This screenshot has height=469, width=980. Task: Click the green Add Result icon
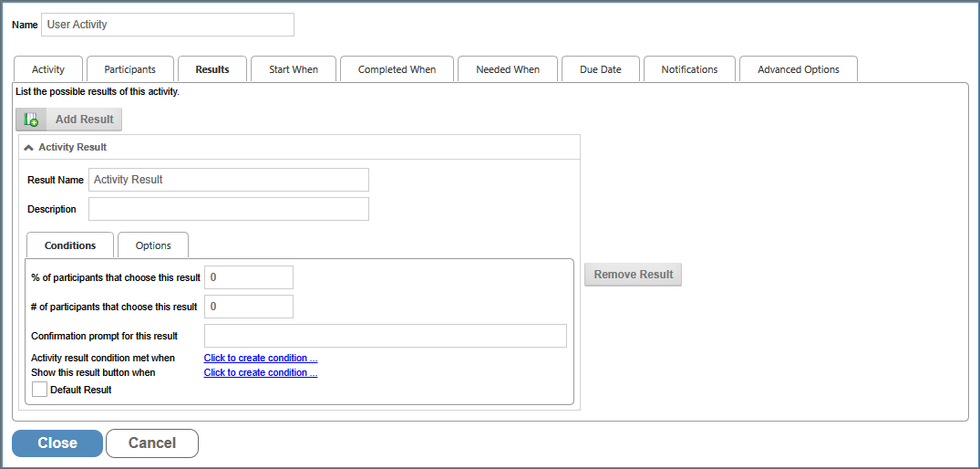pyautogui.click(x=31, y=120)
